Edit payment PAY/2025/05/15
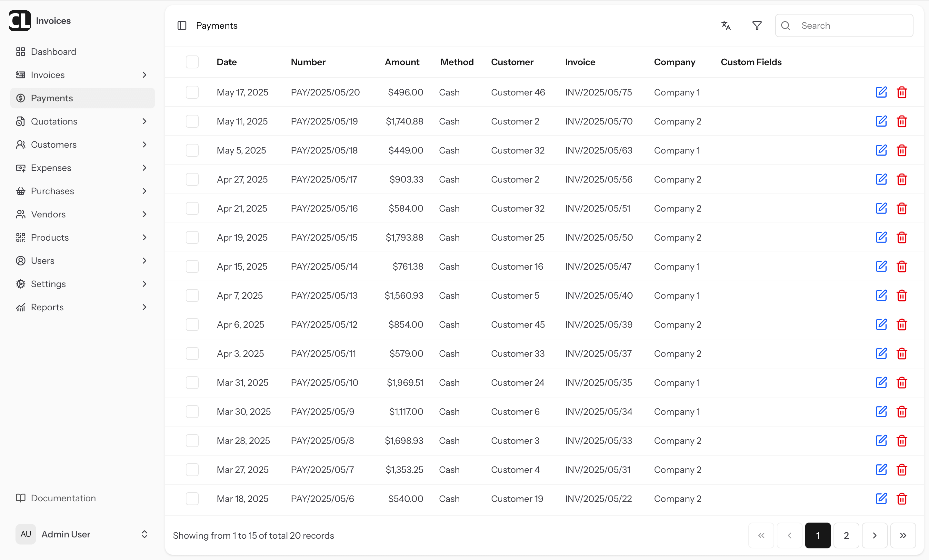Image resolution: width=929 pixels, height=560 pixels. 881,237
